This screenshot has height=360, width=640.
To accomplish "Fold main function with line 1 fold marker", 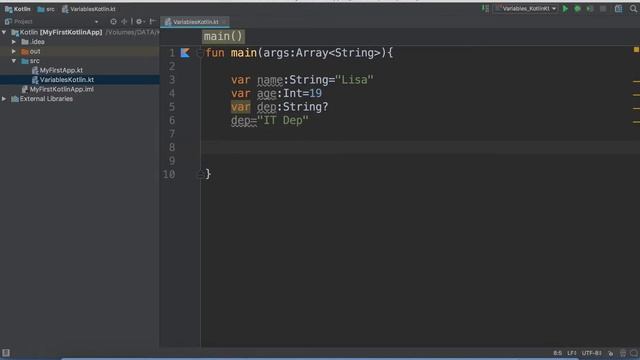I will tap(200, 53).
